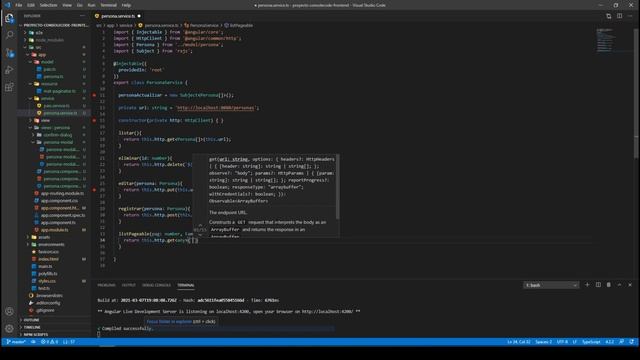The width and height of the screenshot is (640, 360).
Task: Click the Explorer more actions ellipsis
Action: click(83, 16)
